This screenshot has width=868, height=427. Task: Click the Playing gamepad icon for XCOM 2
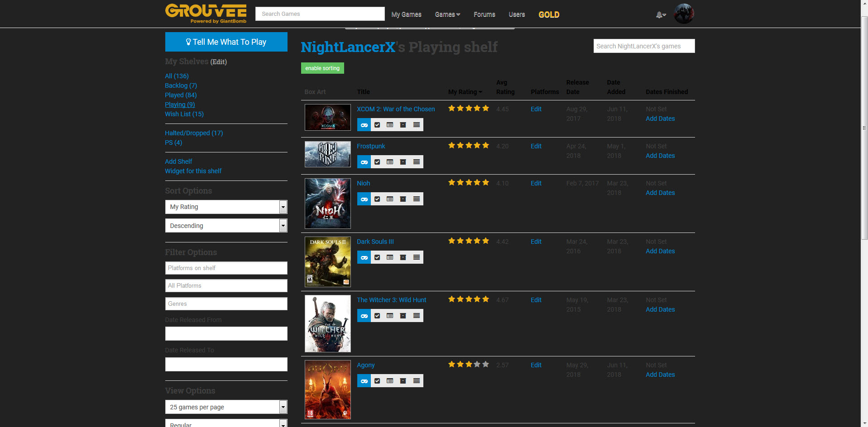tap(364, 125)
